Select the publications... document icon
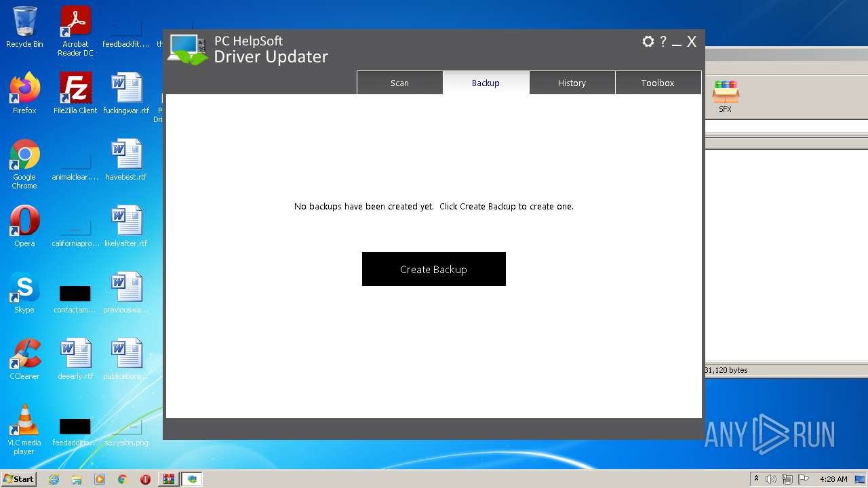 pyautogui.click(x=126, y=359)
